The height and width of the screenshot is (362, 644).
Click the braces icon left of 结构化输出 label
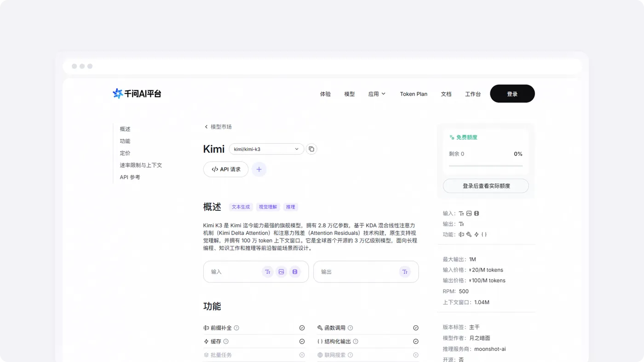point(320,341)
